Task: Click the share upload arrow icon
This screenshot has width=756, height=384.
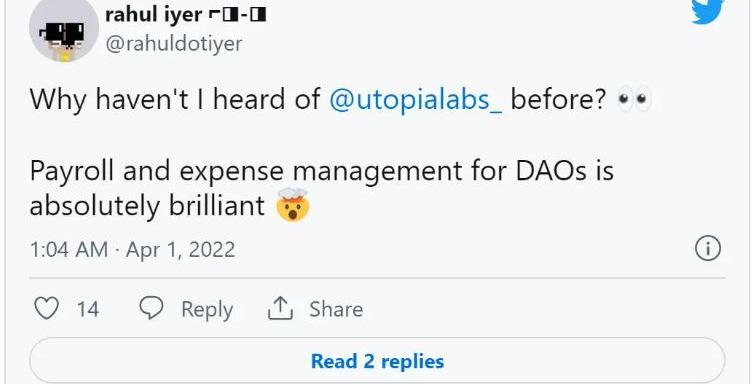Action: pos(280,308)
